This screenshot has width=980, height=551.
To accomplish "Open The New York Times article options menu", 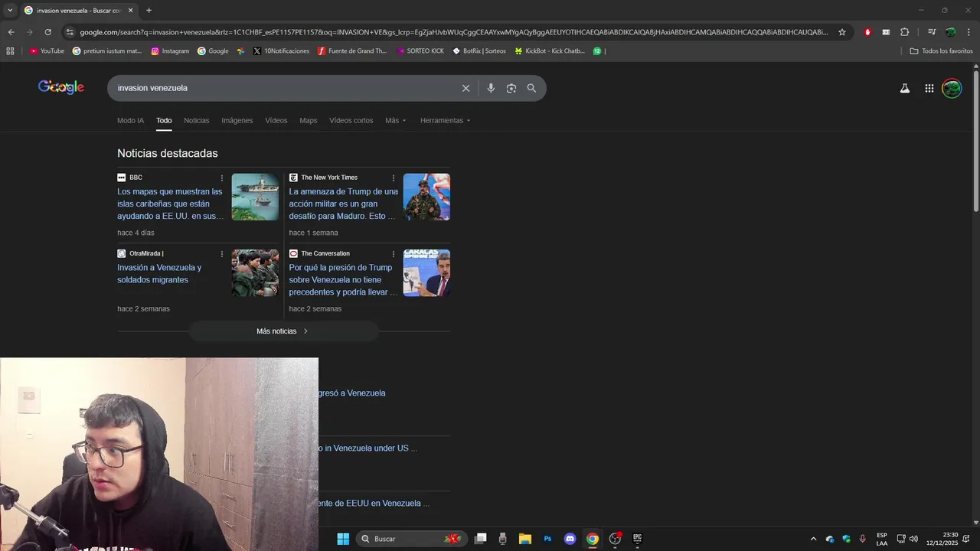I will [x=394, y=178].
